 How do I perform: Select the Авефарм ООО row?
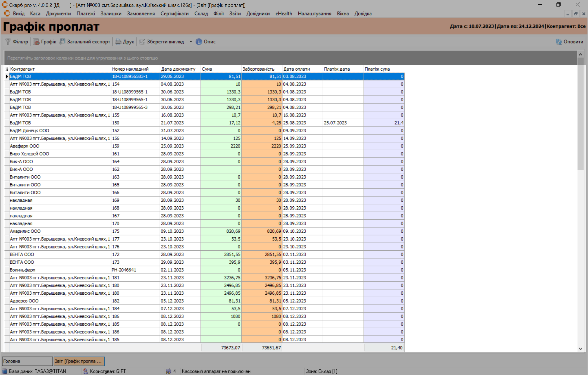(x=24, y=146)
